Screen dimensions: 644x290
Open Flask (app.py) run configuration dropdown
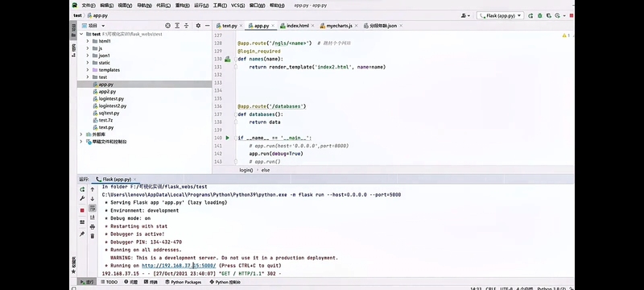click(500, 15)
